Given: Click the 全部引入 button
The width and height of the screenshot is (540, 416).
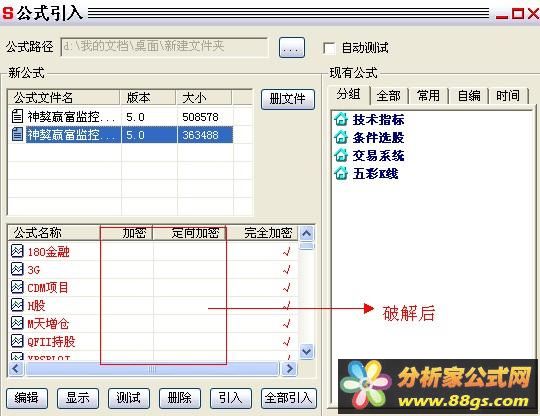Looking at the screenshot, I should [289, 398].
